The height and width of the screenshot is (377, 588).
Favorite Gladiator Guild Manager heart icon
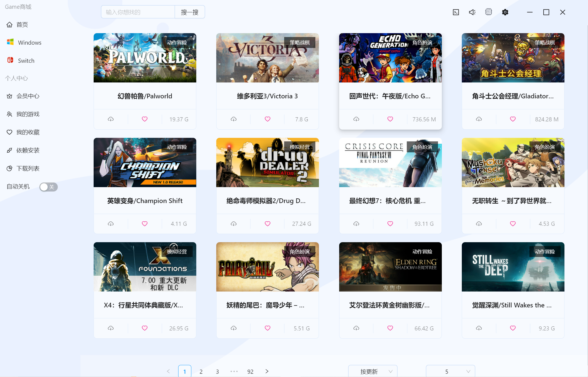[513, 119]
